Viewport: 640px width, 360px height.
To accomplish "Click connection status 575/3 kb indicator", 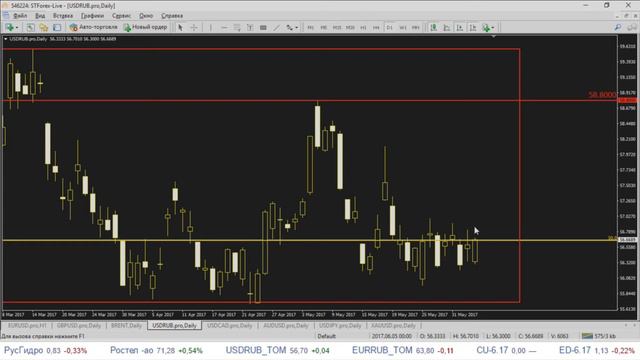I will coord(599,336).
